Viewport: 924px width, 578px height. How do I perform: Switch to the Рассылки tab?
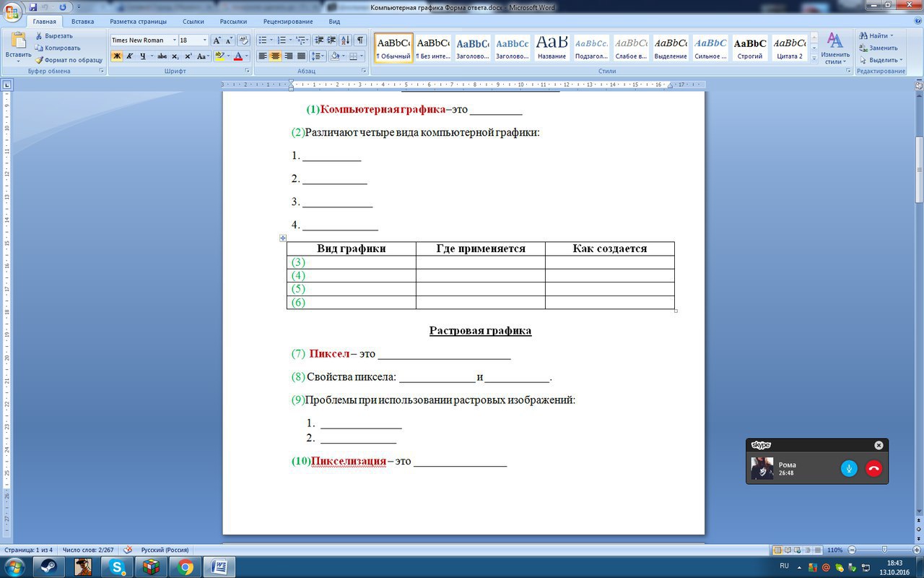(x=232, y=22)
